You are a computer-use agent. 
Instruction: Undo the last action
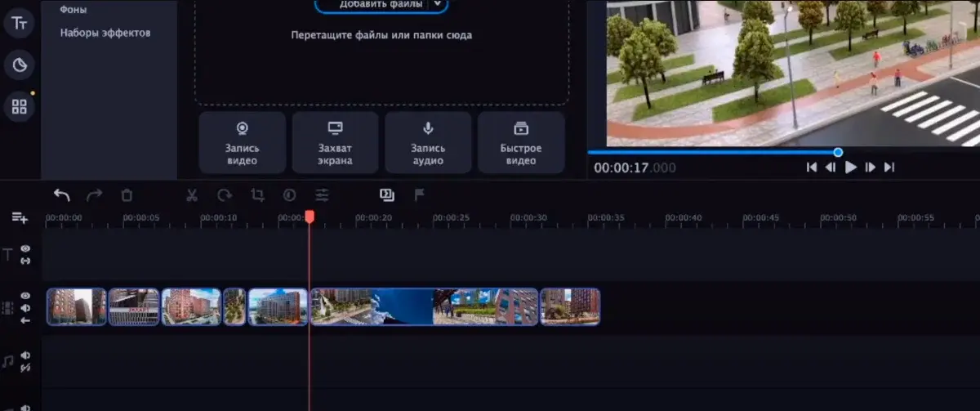pyautogui.click(x=62, y=195)
